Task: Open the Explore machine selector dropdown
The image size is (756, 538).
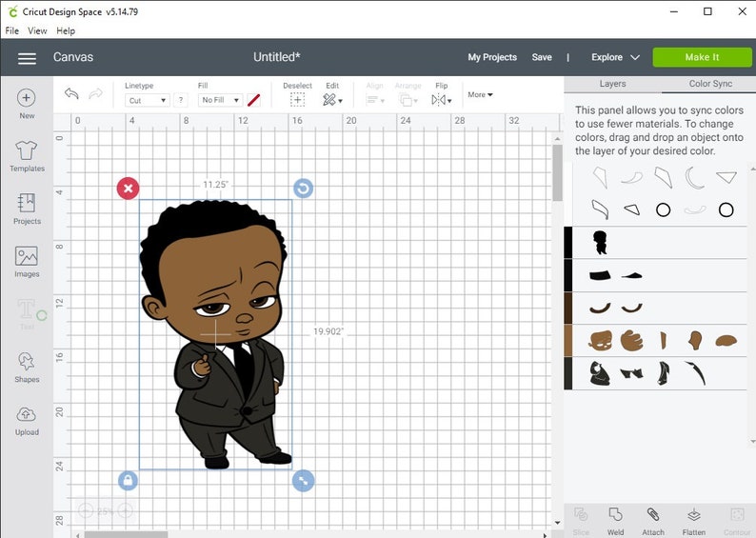Action: (616, 57)
